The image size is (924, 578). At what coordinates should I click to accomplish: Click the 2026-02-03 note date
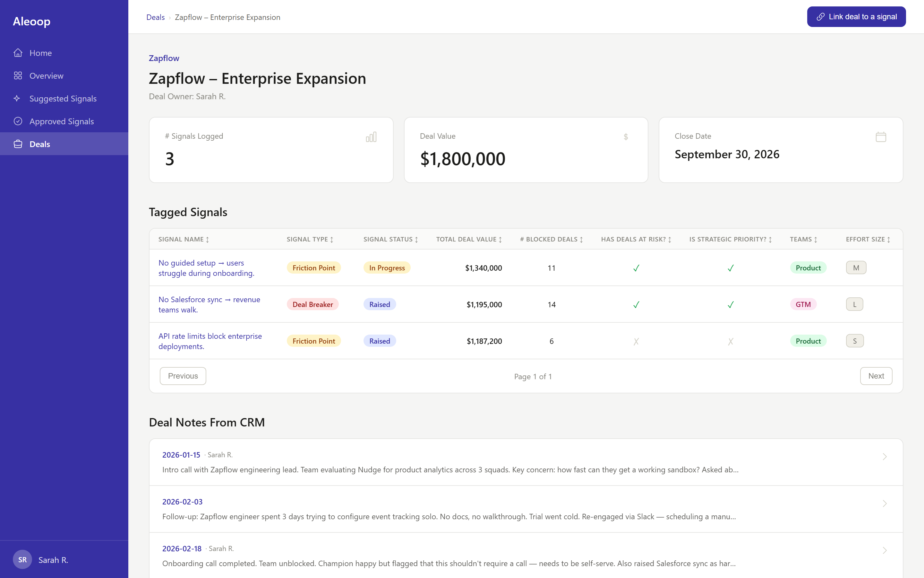[x=182, y=502]
